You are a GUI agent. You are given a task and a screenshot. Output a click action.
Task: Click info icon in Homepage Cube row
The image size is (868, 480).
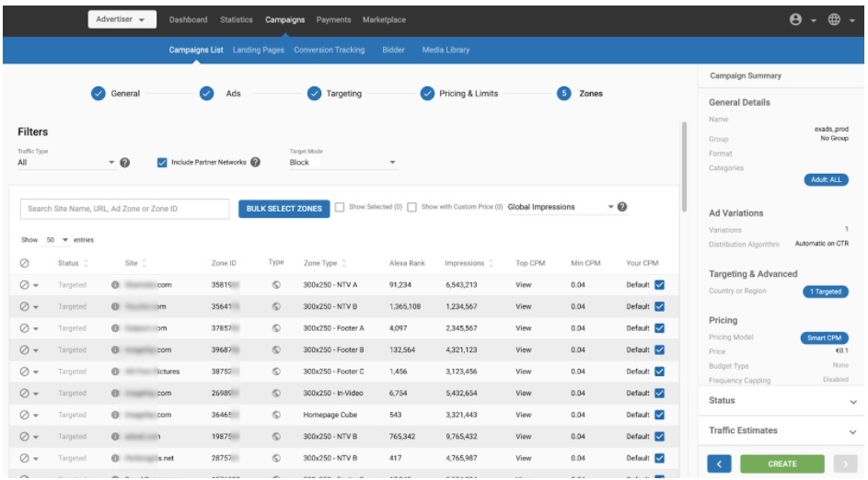(115, 415)
